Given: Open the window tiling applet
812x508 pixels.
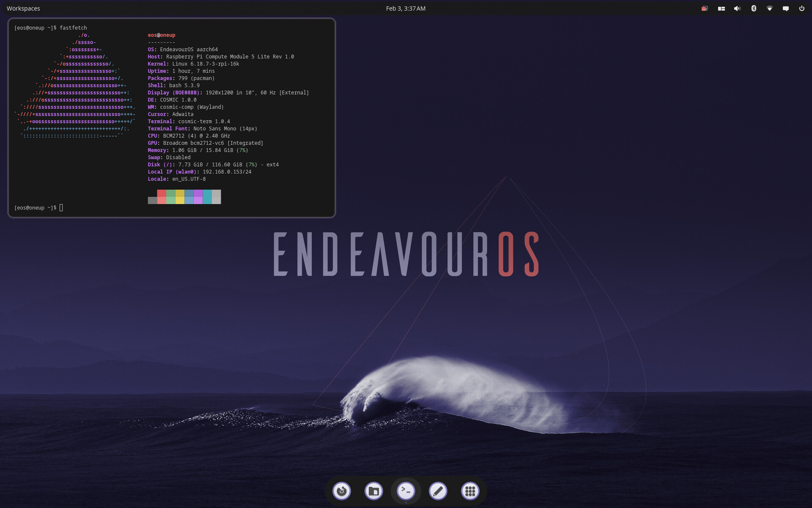Looking at the screenshot, I should tap(721, 8).
